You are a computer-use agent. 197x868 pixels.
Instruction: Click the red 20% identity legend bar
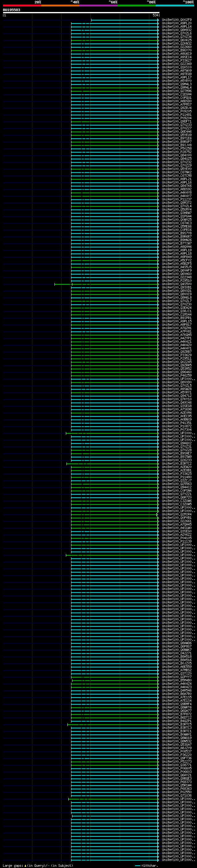[22, 6]
